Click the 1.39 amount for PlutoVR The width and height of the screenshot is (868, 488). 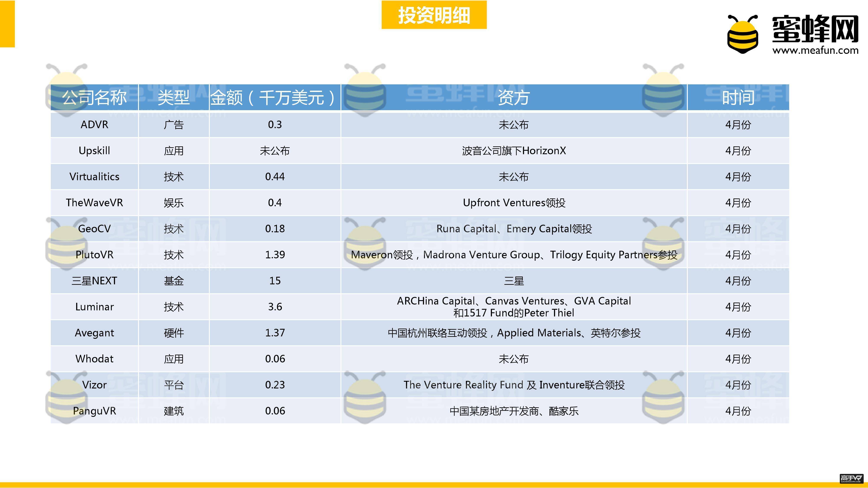275,255
